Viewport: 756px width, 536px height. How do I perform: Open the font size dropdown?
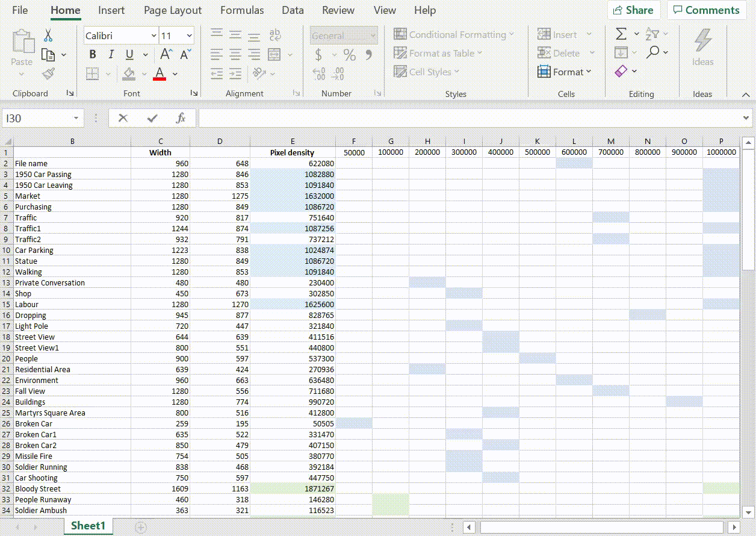point(190,36)
